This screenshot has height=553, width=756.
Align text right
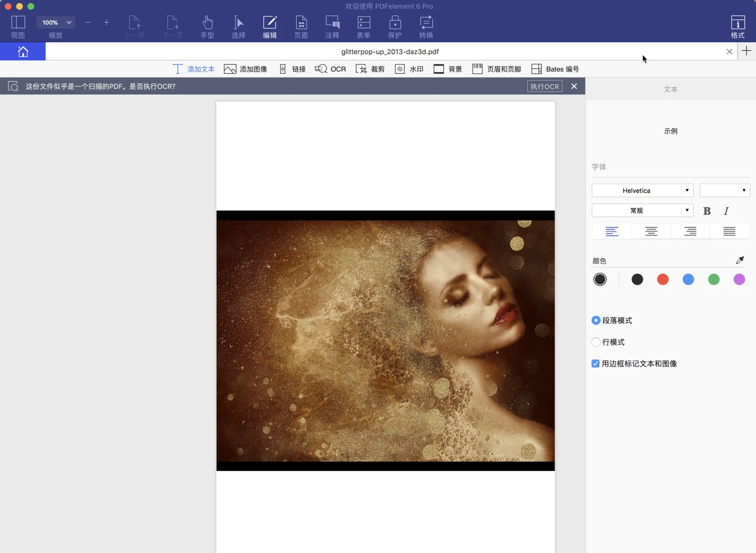pos(691,231)
